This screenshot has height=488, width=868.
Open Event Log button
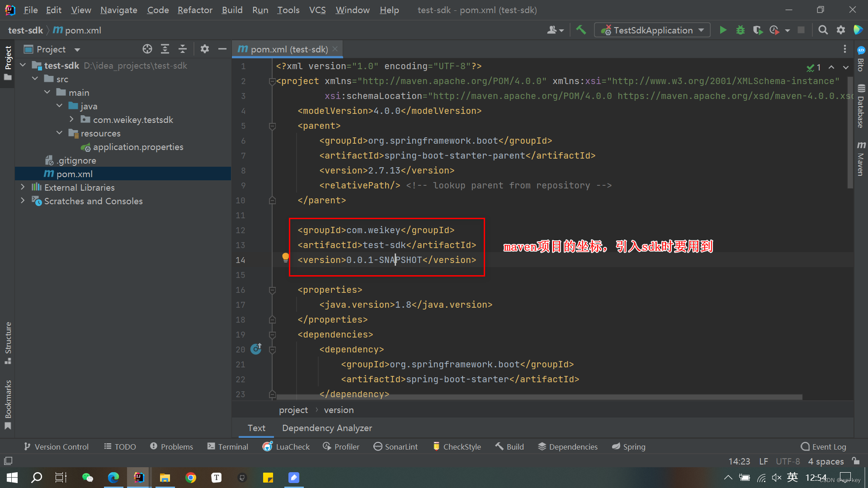(x=823, y=446)
